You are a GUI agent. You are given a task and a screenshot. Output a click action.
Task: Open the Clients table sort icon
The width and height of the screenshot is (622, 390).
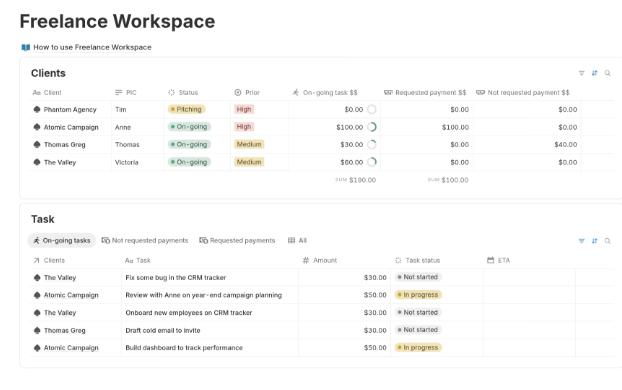pos(594,73)
